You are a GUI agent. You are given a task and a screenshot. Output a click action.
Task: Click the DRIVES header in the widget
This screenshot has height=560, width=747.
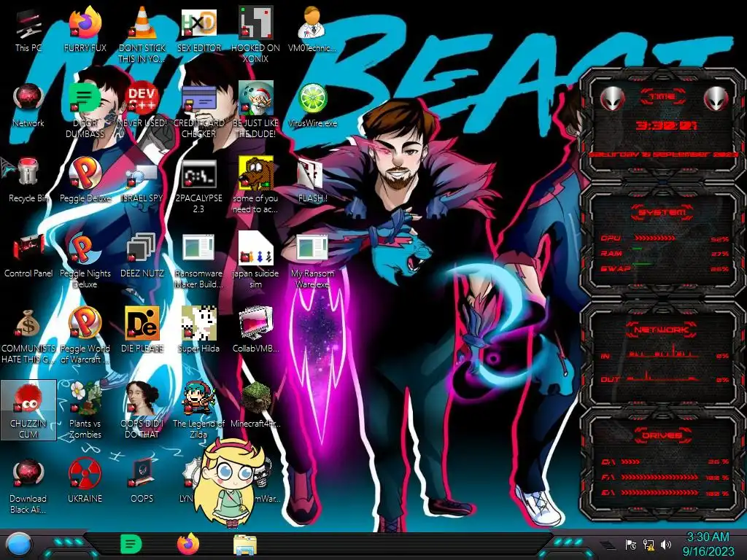pos(662,435)
